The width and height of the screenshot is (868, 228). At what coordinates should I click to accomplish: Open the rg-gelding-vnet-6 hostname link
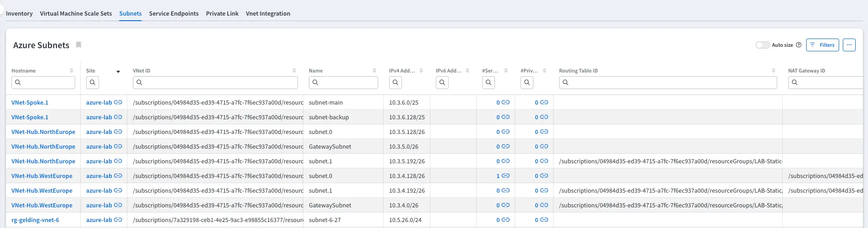coord(35,220)
